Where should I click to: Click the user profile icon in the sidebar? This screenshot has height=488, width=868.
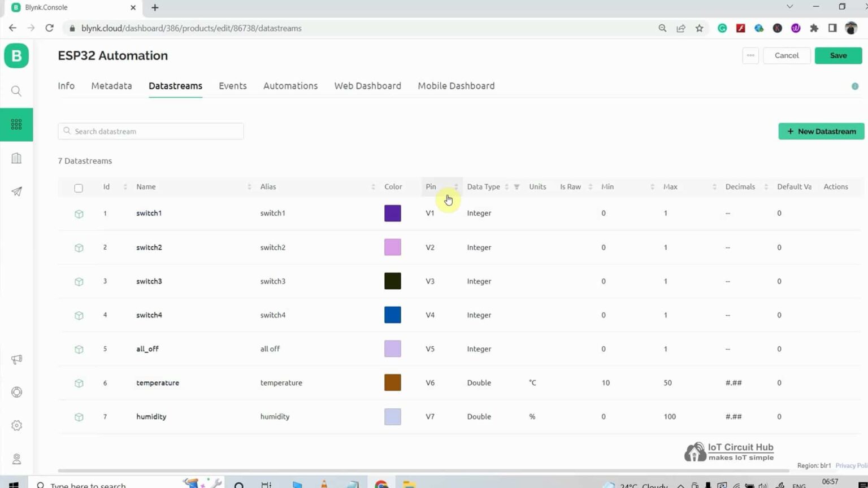16,459
